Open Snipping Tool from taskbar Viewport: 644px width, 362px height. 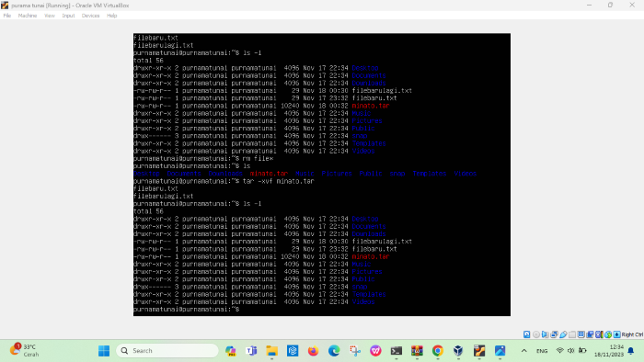click(355, 351)
